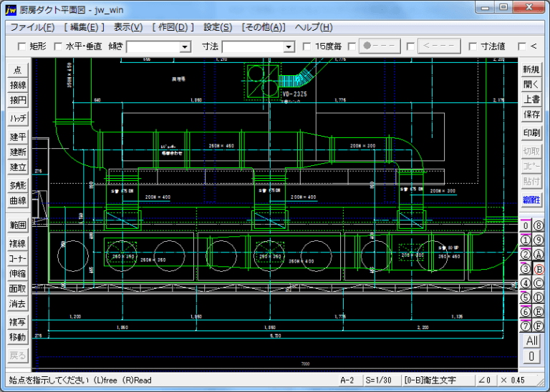This screenshot has width=550, height=392.
Task: Select the 接線 tangent line tool
Action: (x=17, y=85)
